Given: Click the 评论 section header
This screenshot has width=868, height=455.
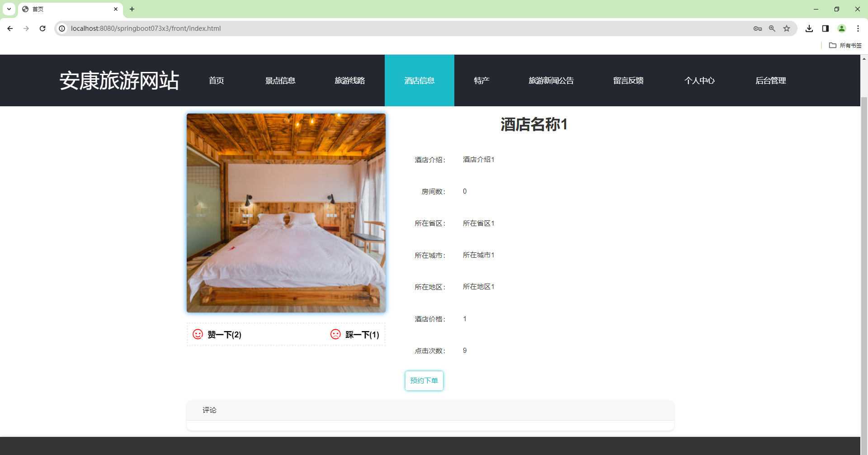Looking at the screenshot, I should (430, 410).
